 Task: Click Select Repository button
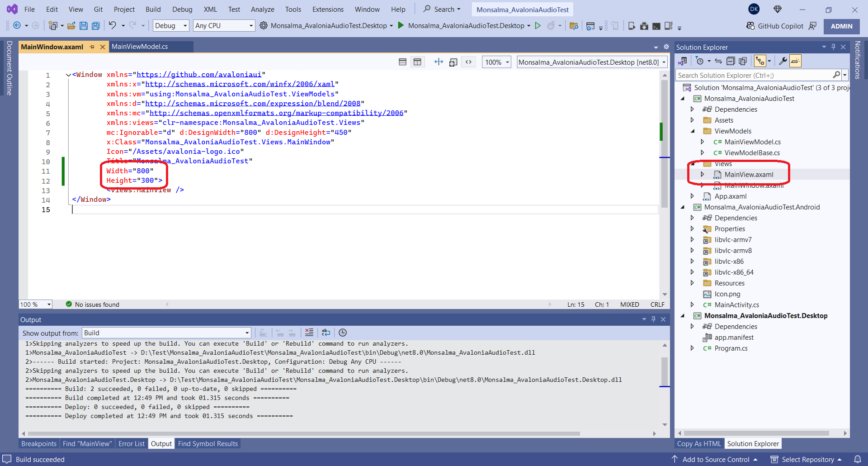[x=807, y=459]
